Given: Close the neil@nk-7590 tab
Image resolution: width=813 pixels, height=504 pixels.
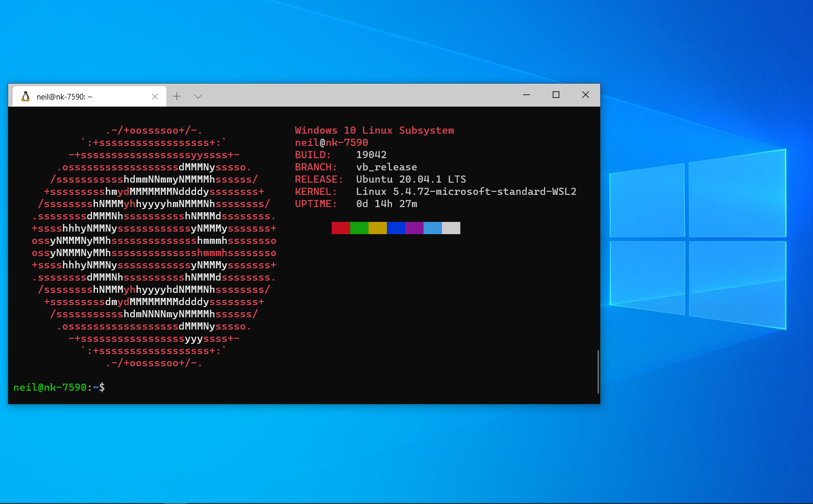Looking at the screenshot, I should coord(155,96).
